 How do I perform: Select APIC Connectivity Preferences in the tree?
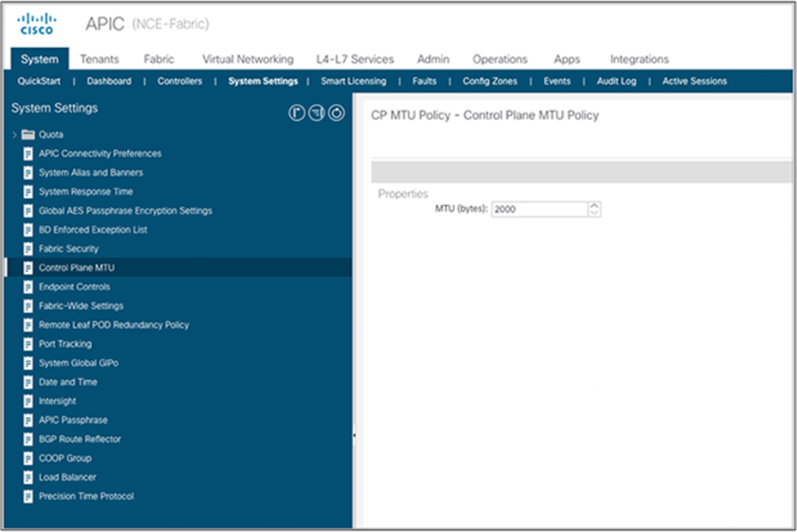(100, 154)
